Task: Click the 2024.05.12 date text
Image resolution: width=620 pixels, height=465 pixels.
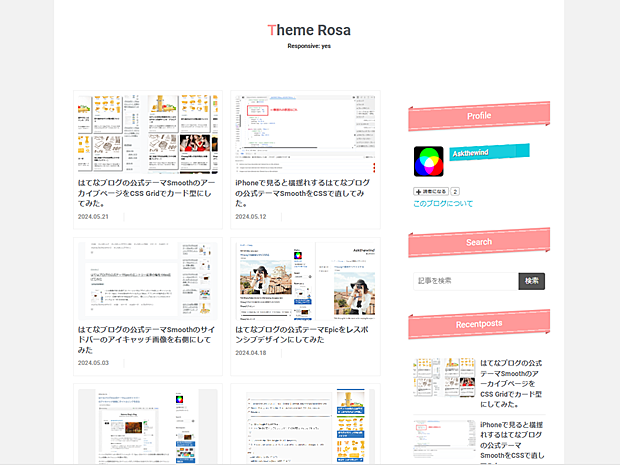Action: pos(251,217)
